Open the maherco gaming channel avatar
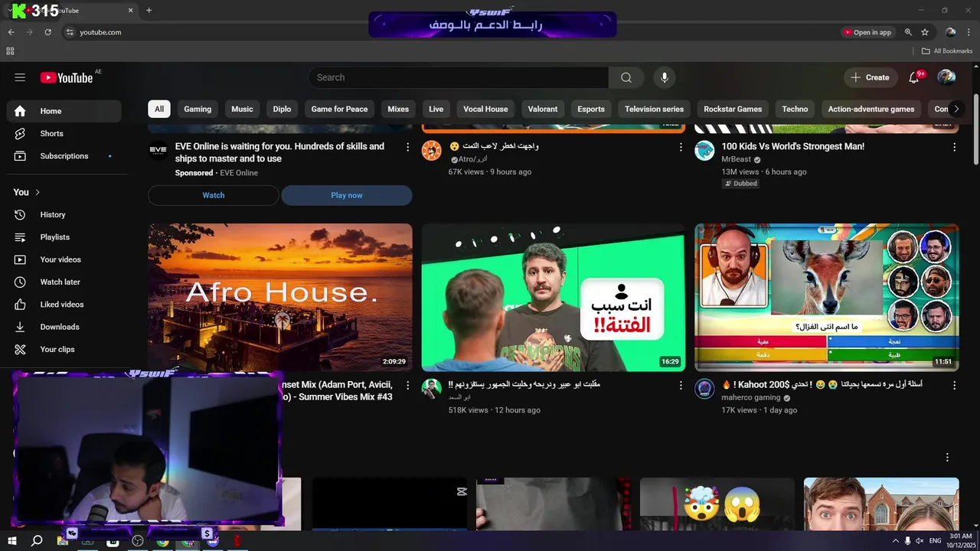980x551 pixels. point(704,389)
